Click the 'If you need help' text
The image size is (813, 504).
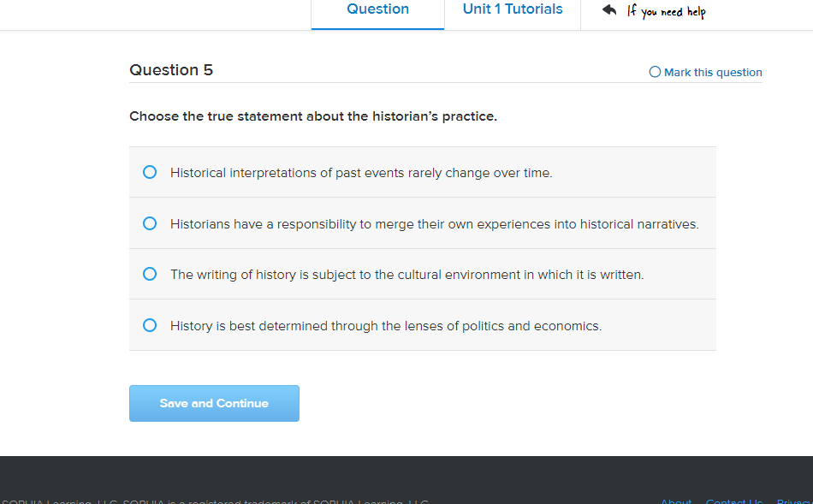(x=667, y=11)
